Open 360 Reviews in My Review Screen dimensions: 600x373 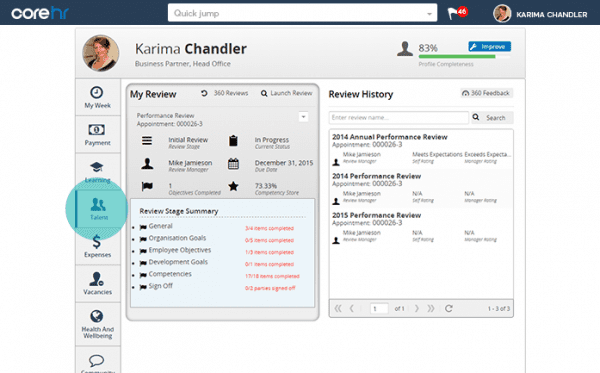(x=225, y=93)
